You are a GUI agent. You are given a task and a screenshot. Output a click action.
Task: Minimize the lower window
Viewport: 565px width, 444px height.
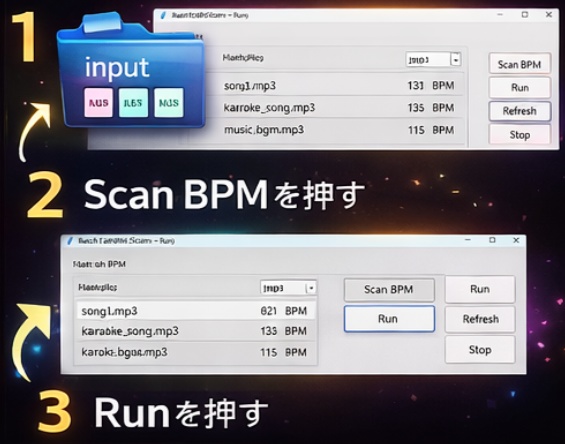pyautogui.click(x=468, y=240)
